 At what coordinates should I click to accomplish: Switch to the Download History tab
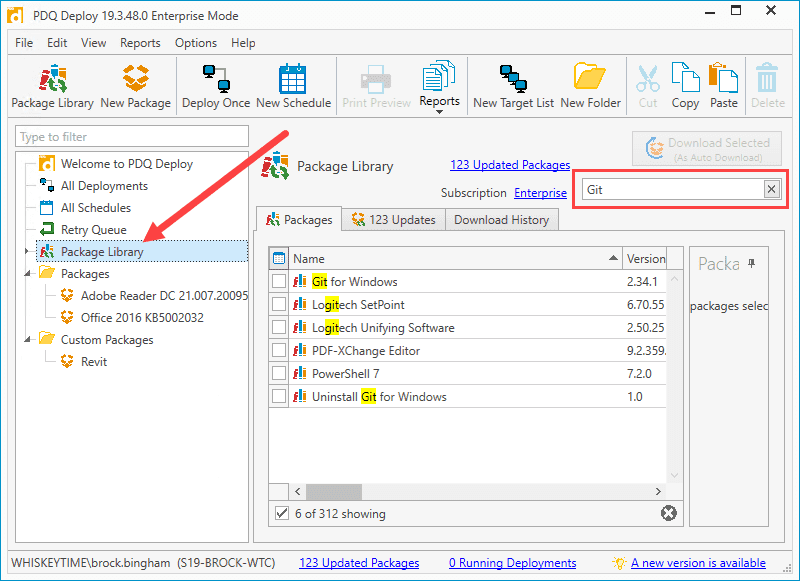502,220
